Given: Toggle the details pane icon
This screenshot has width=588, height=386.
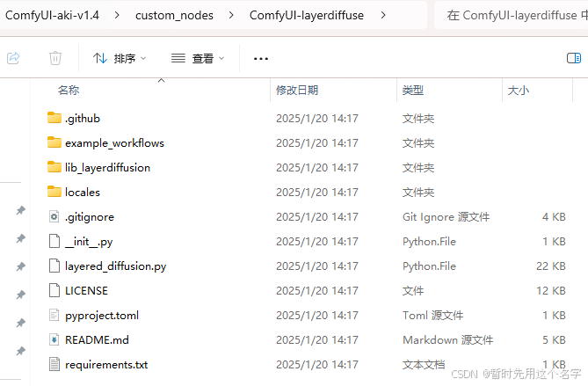Looking at the screenshot, I should coord(574,58).
